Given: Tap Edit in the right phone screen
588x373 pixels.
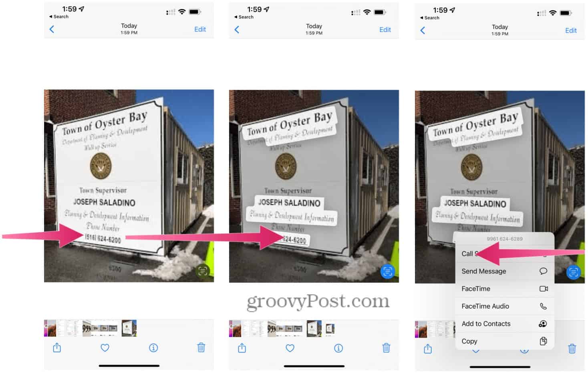Looking at the screenshot, I should point(571,30).
